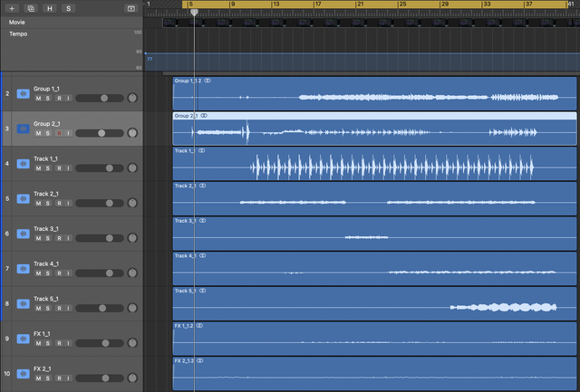Toggle the global S solo button
The width and height of the screenshot is (580, 392).
click(69, 8)
